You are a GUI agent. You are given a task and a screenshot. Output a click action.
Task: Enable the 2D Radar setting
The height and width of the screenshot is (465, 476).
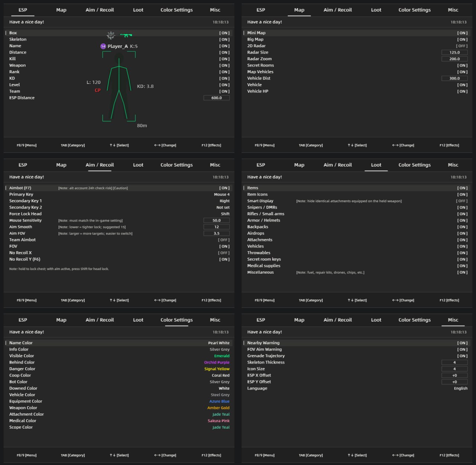(462, 46)
